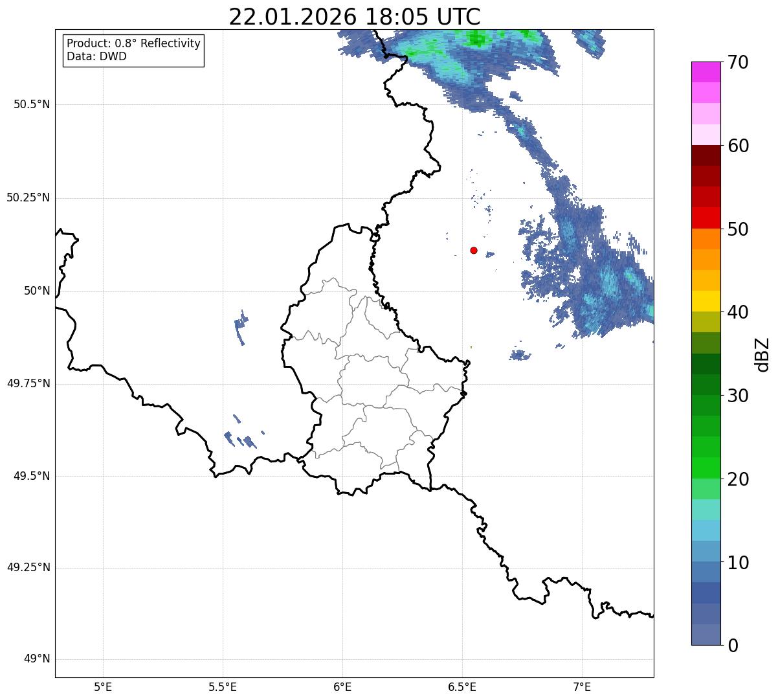The image size is (778, 700).
Task: Click the latitude label '49.5°N'
Action: click(32, 476)
